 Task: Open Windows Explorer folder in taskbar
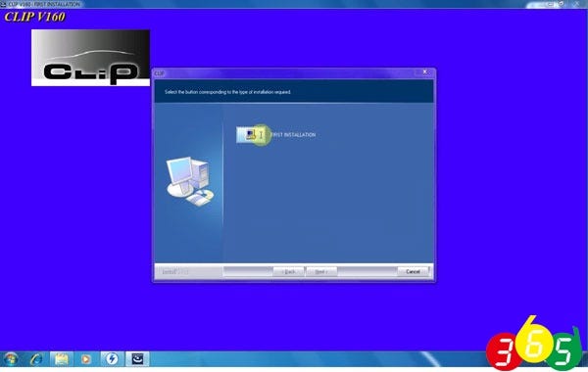[x=62, y=359]
